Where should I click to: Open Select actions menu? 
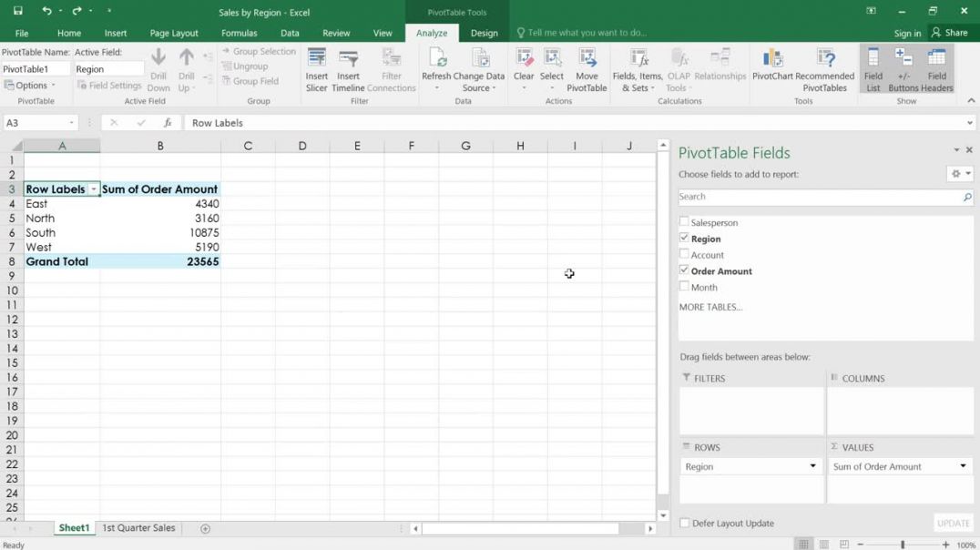click(551, 70)
